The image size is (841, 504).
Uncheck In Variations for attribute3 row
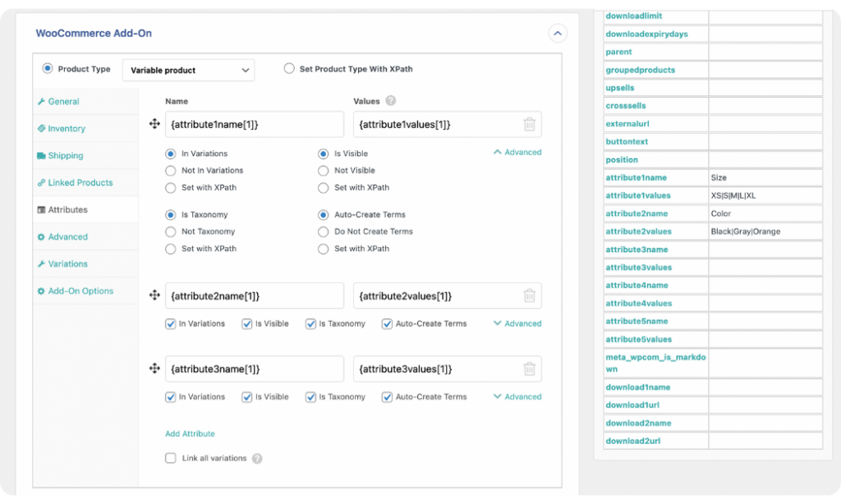(171, 396)
